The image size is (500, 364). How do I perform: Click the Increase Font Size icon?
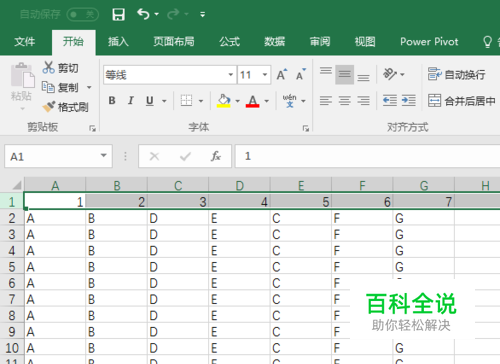pos(282,74)
